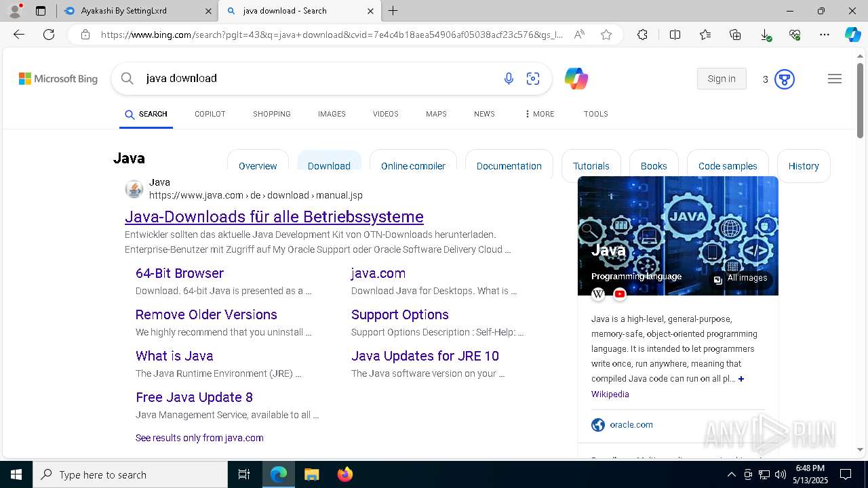Launch Firefox from taskbar
Viewport: 868px width, 488px height.
tap(344, 474)
